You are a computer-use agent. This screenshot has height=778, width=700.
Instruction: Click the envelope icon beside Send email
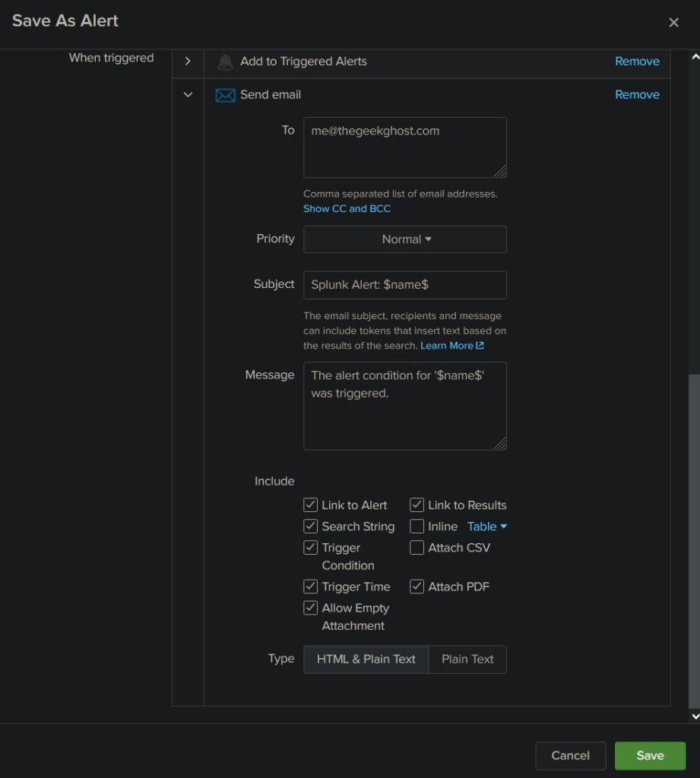[x=224, y=94]
